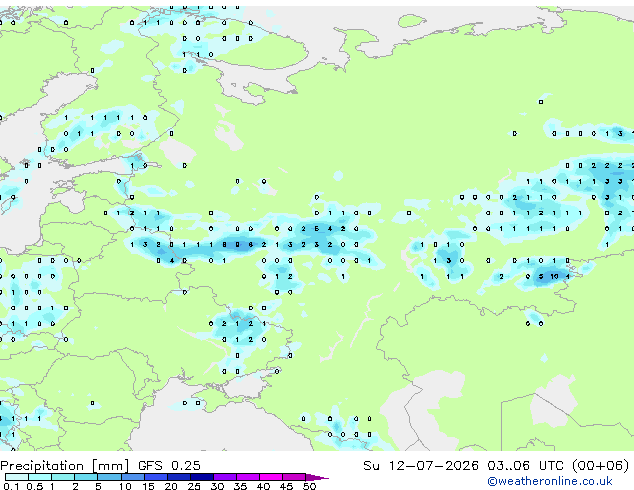Viewport: 634px width, 490px height.
Task: Choose the 2–5 mm legend color
Action: [86, 477]
